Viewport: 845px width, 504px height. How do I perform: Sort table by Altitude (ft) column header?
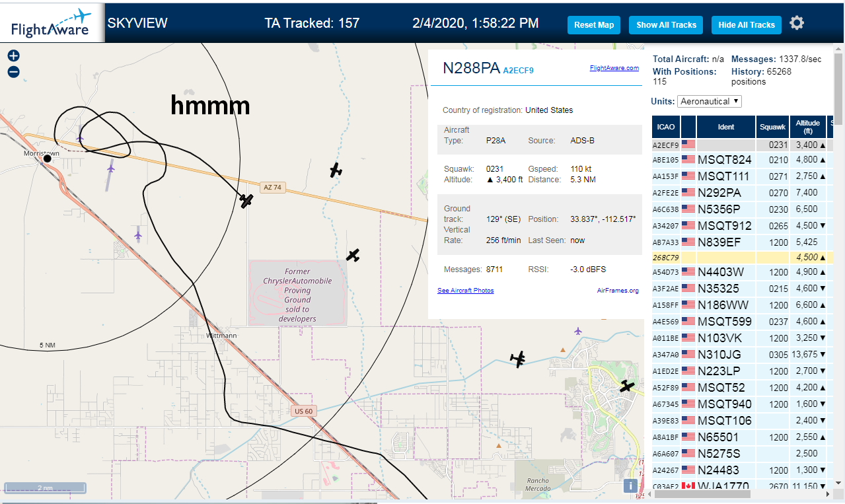pyautogui.click(x=807, y=127)
